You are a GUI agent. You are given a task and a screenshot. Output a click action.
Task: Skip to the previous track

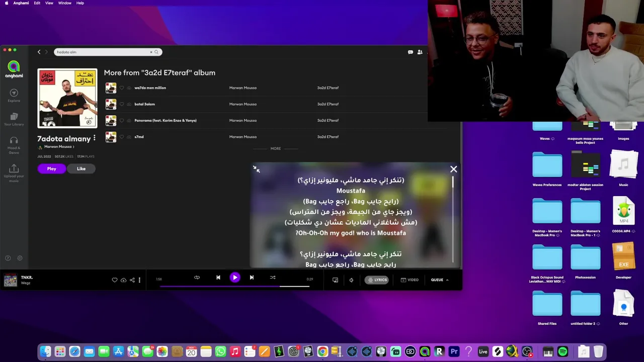[x=218, y=278]
